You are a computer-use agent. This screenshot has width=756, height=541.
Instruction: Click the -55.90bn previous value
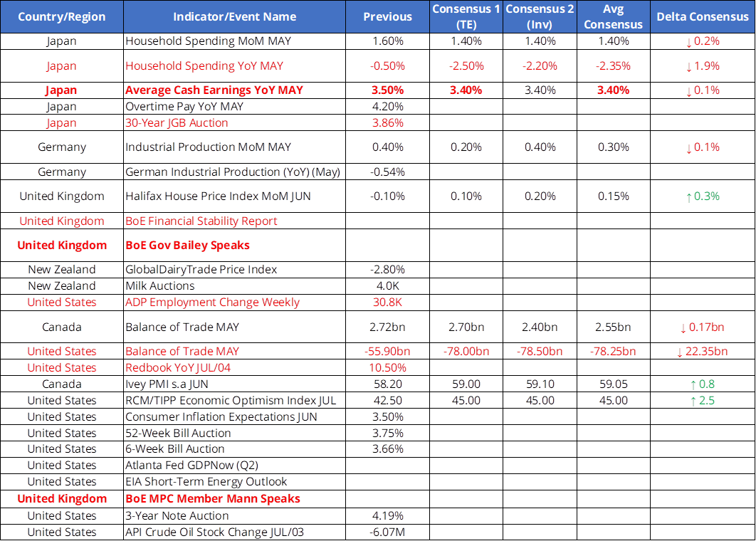388,352
